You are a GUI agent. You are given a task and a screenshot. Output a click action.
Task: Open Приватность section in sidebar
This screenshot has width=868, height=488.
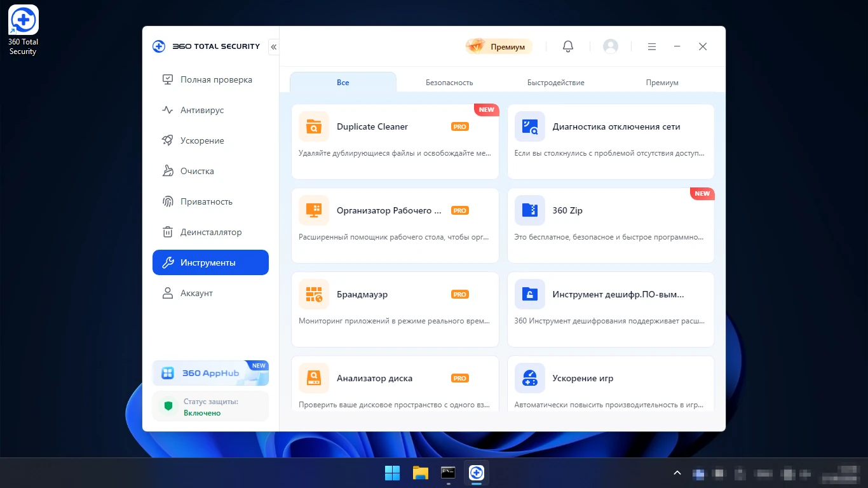click(x=210, y=201)
